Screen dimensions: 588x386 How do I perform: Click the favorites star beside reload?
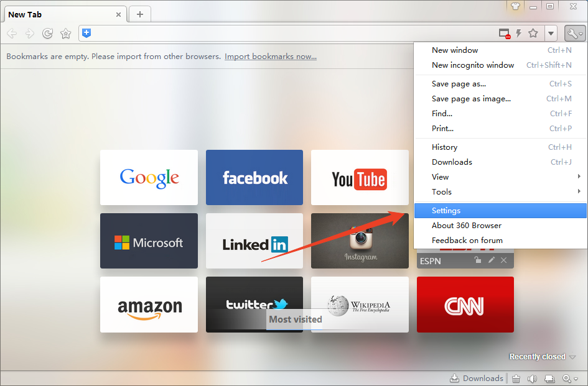65,34
